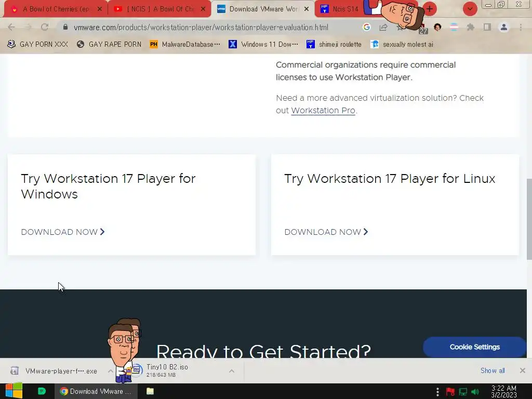
Task: Open the network tray icon
Action: pos(463,392)
